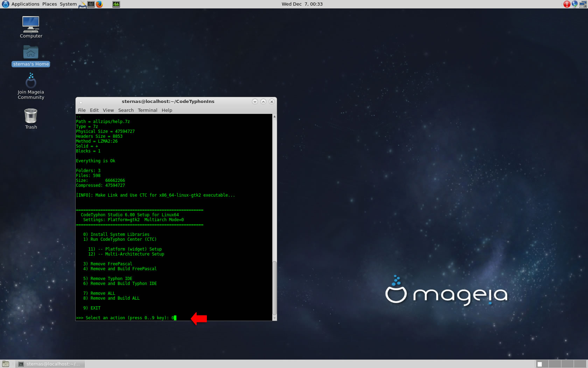Click the scrollbar up arrow in terminal
Image resolution: width=588 pixels, height=368 pixels.
pyautogui.click(x=274, y=116)
